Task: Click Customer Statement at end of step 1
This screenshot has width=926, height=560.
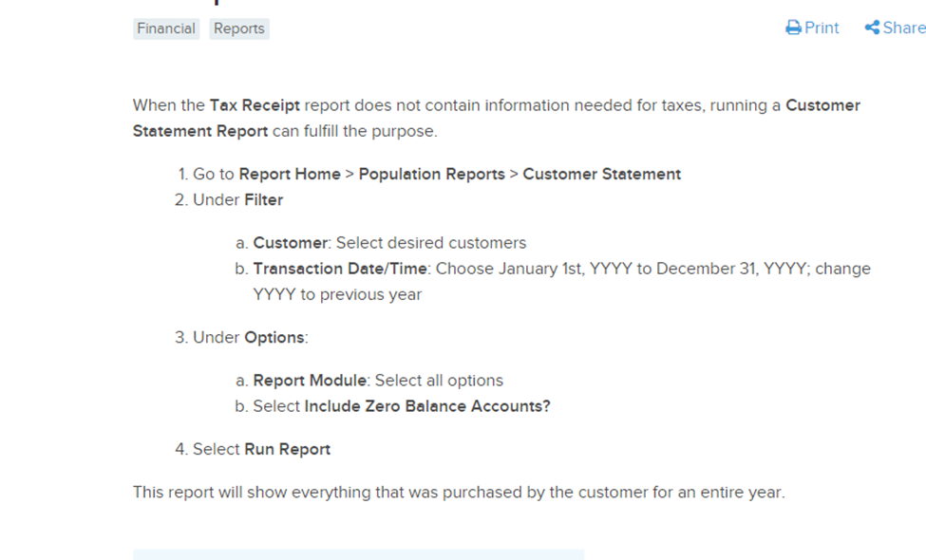Action: tap(601, 174)
